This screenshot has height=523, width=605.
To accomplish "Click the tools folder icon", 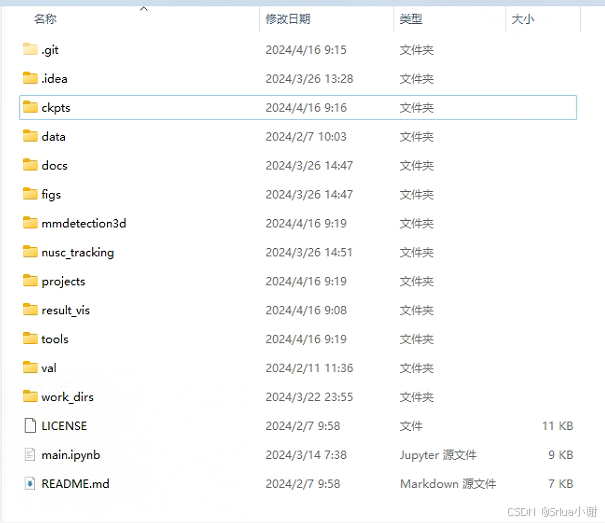I will (30, 339).
